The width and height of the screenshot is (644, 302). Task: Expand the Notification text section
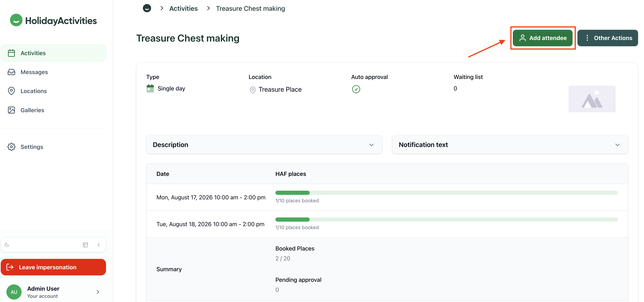[510, 145]
